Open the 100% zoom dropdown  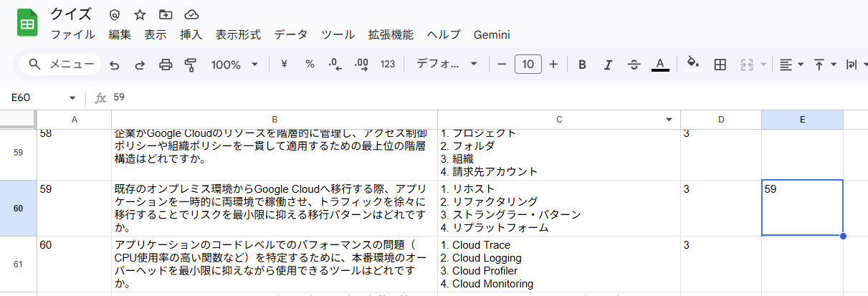pos(234,65)
